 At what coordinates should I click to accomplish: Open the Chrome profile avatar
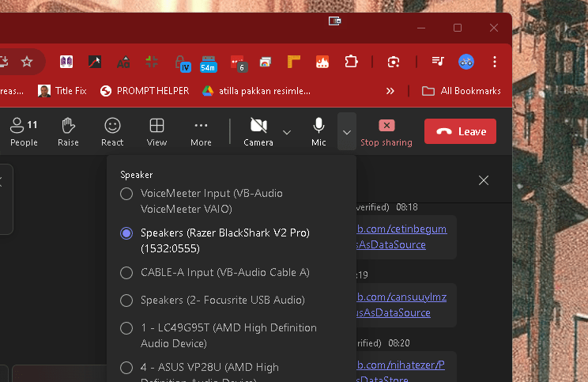(466, 62)
